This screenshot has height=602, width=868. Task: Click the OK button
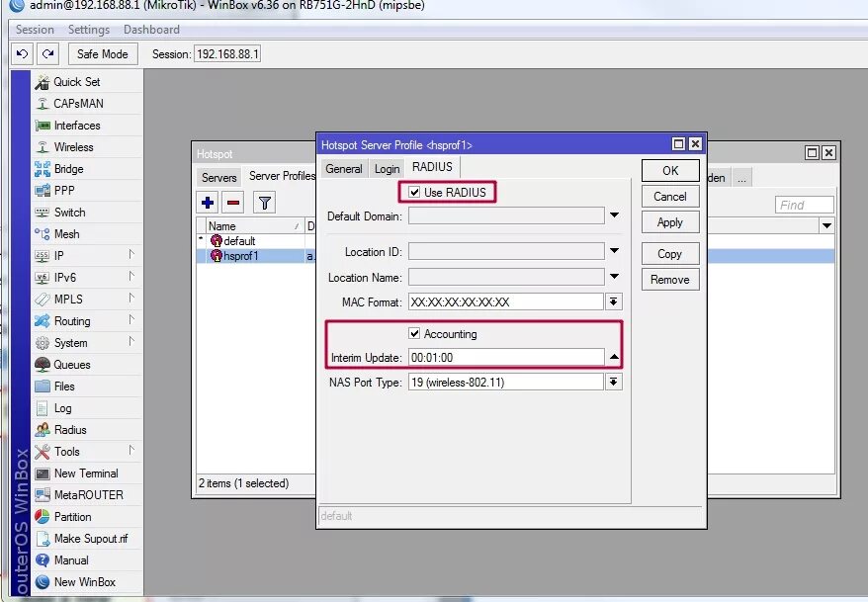pos(670,170)
